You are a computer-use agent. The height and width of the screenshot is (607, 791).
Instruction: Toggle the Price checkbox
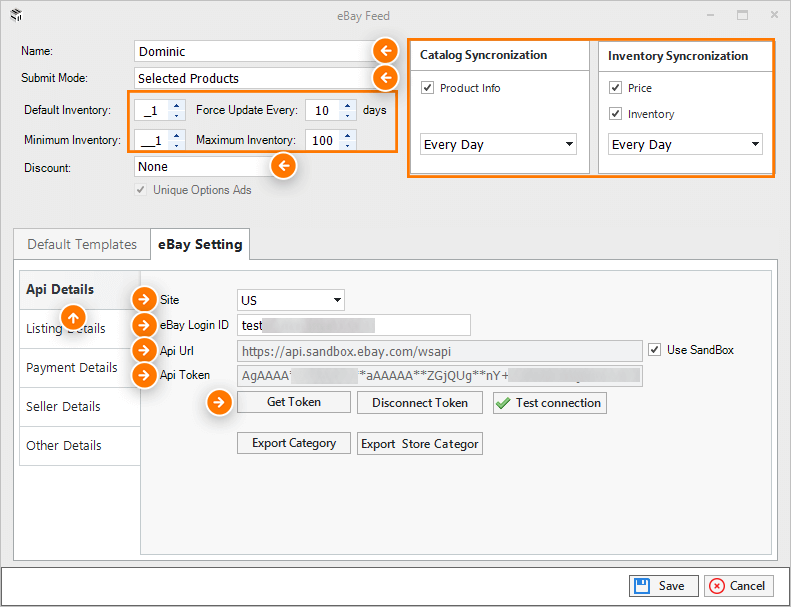point(615,88)
